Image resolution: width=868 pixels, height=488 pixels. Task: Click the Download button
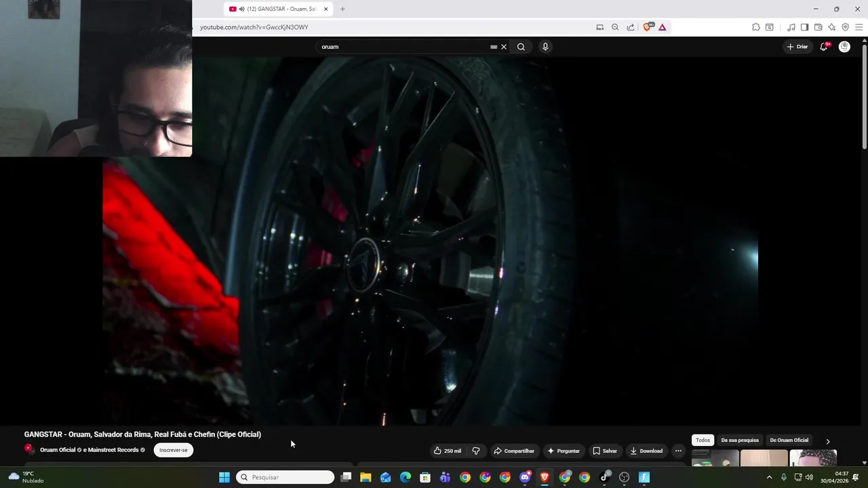[646, 451]
